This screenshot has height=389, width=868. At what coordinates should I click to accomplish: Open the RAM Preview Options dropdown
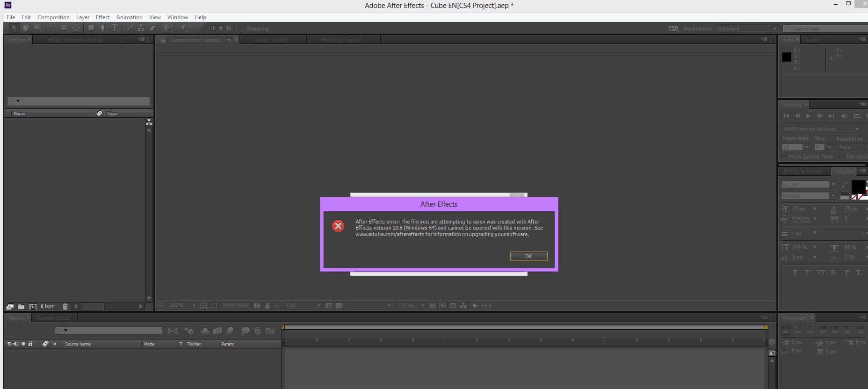click(x=821, y=129)
